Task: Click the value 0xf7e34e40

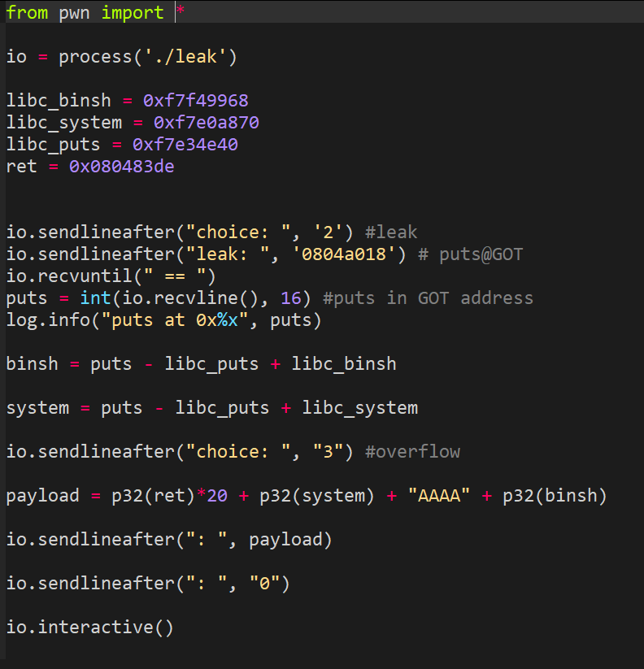Action: (x=185, y=145)
